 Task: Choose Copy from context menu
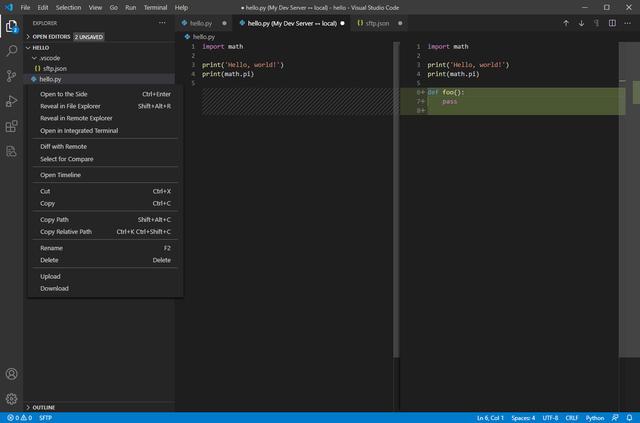point(105,203)
